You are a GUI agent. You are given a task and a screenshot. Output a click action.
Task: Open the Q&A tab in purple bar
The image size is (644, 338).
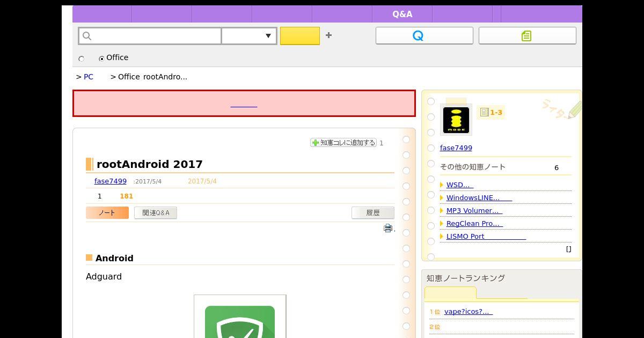[x=402, y=14]
